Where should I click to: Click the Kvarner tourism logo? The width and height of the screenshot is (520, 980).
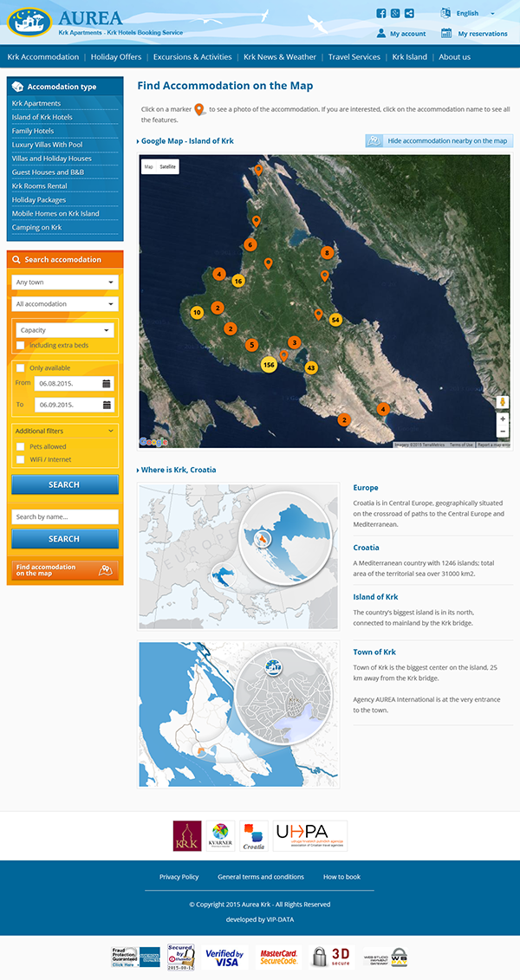pos(221,835)
